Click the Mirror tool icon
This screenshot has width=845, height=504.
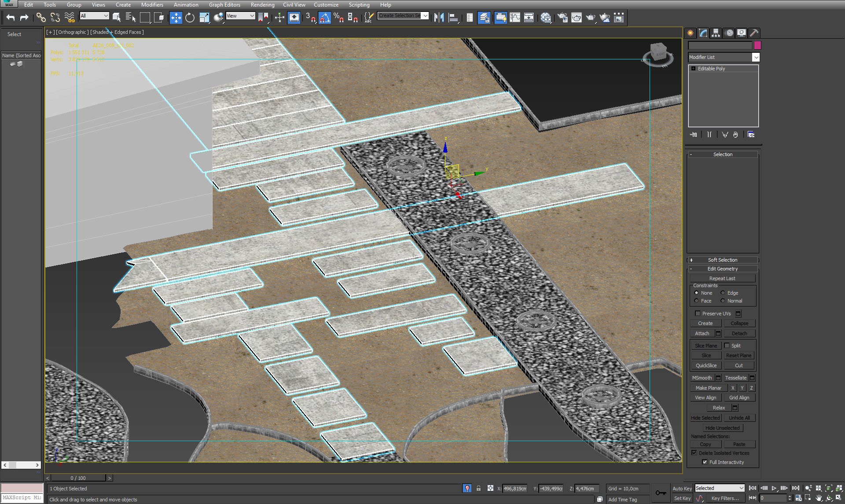(439, 18)
